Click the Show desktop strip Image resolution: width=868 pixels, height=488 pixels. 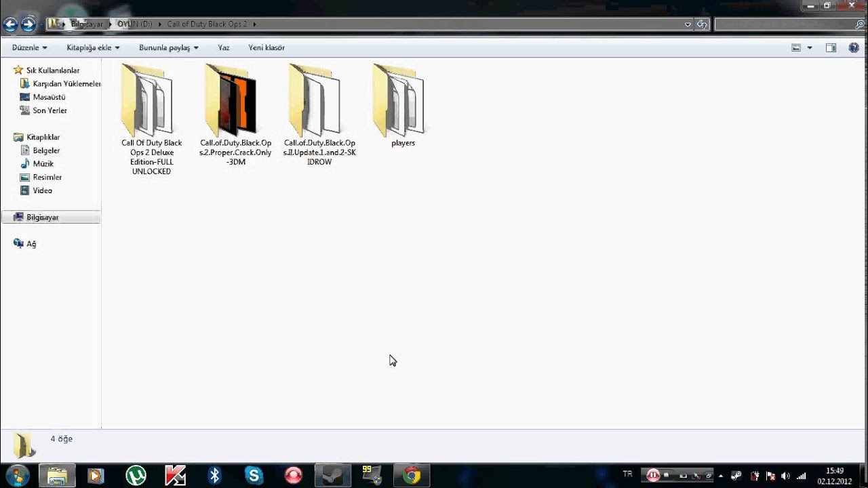click(x=863, y=476)
